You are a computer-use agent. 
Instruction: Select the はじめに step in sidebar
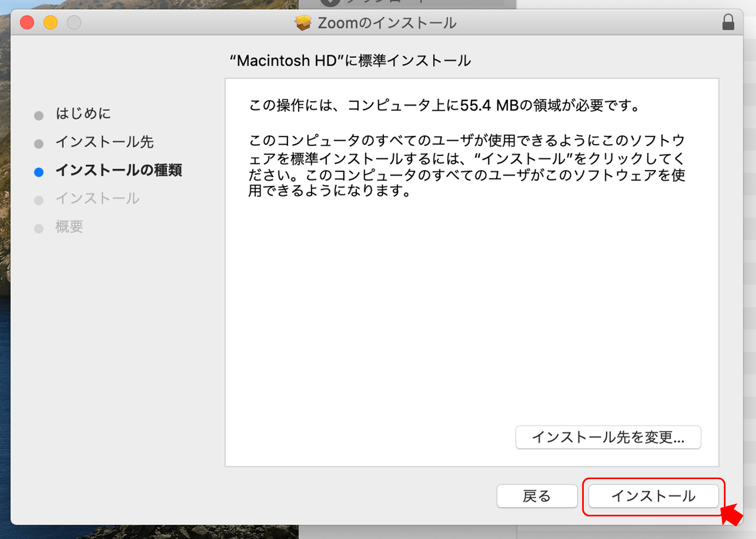pyautogui.click(x=83, y=114)
